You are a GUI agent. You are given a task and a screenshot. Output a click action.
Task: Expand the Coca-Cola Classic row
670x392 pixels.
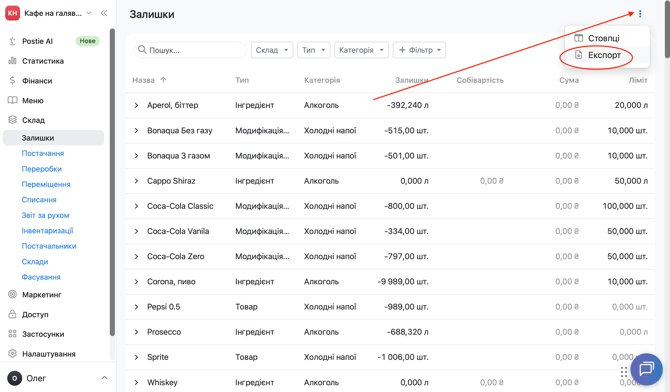pyautogui.click(x=136, y=206)
